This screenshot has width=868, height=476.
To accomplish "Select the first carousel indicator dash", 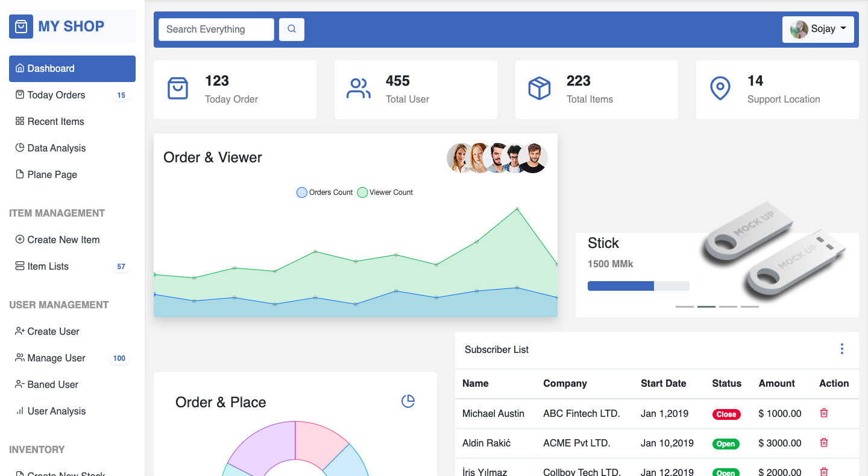I will click(685, 306).
